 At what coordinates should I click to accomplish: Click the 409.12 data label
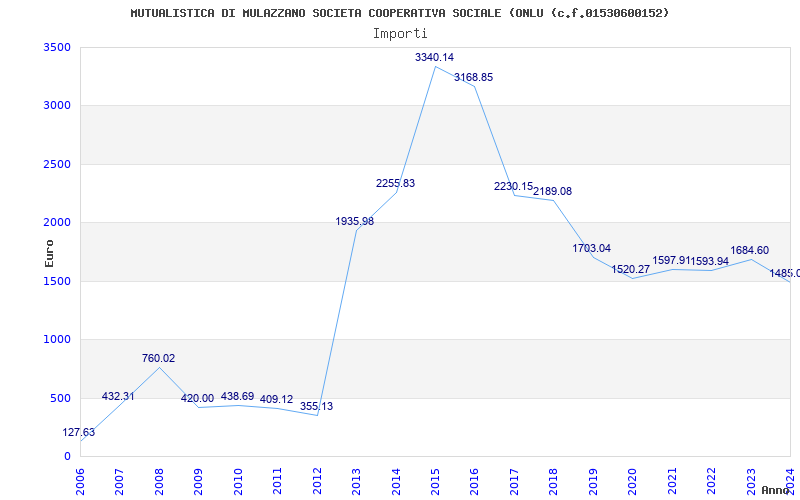point(277,399)
